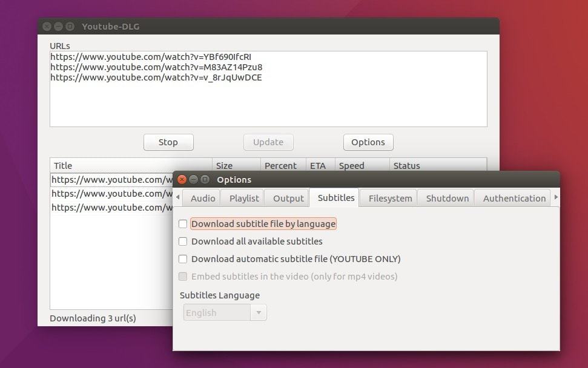Click the Speed column header
This screenshot has height=368, width=588.
362,165
